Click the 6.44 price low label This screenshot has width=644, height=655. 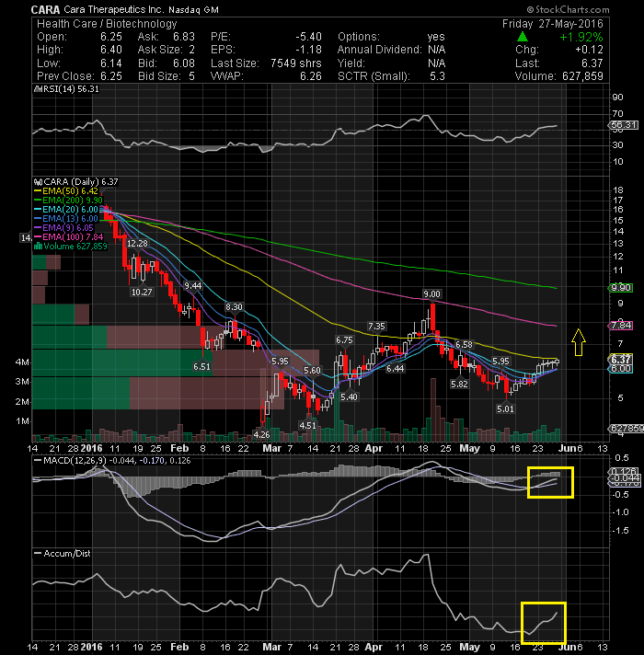(395, 368)
